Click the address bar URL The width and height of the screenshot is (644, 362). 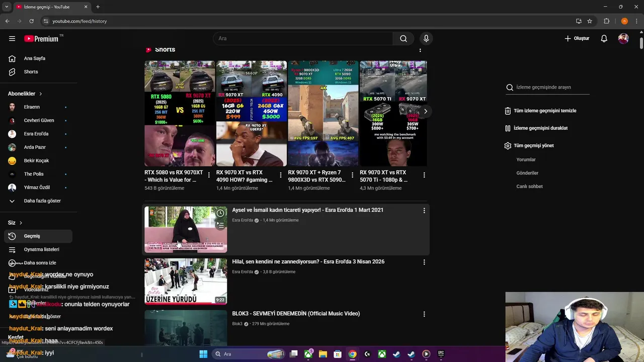click(79, 21)
